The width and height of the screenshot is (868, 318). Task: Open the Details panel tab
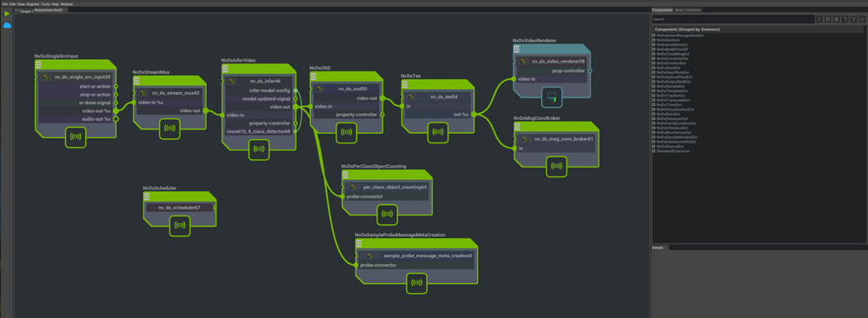tap(657, 248)
